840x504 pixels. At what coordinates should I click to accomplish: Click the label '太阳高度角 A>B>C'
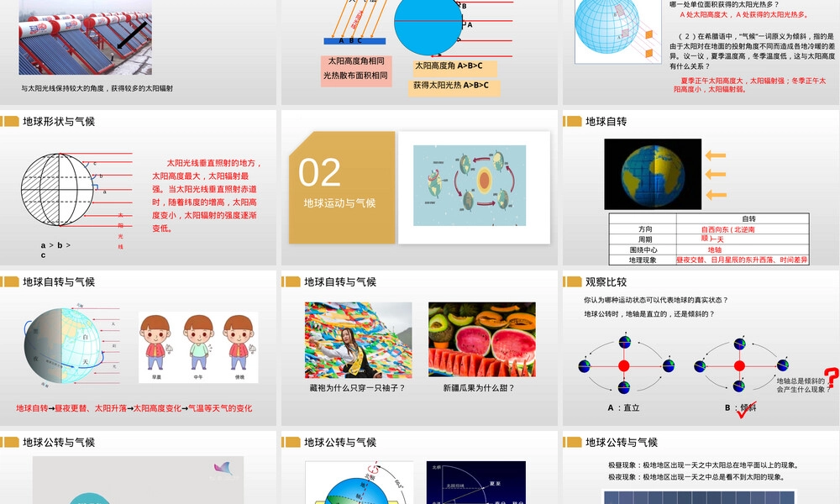pyautogui.click(x=449, y=66)
